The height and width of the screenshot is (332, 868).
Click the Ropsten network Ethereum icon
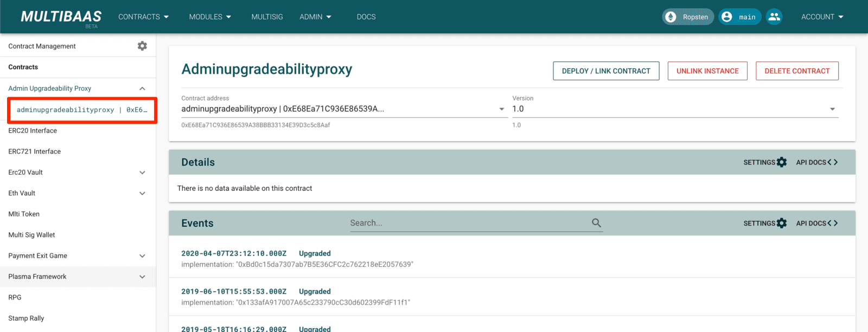pos(671,17)
